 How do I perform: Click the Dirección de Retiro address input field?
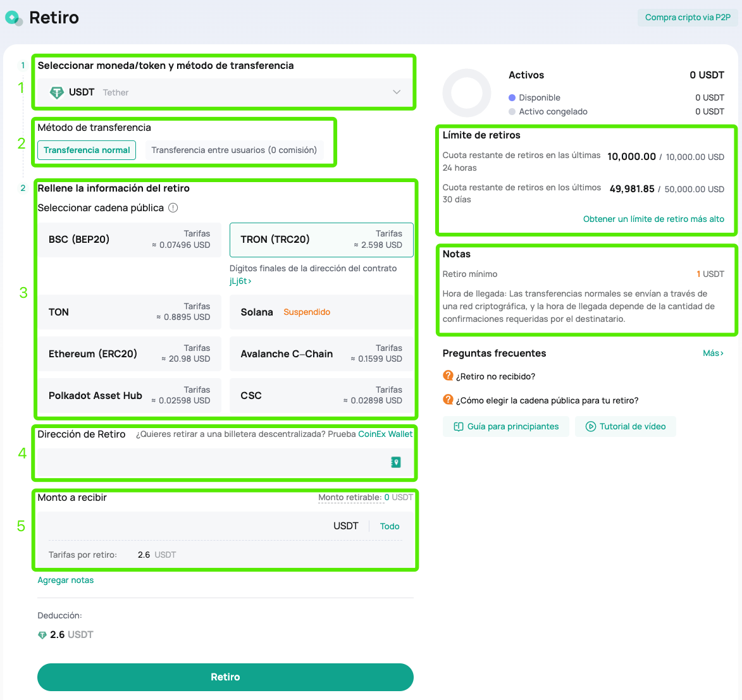(x=225, y=462)
